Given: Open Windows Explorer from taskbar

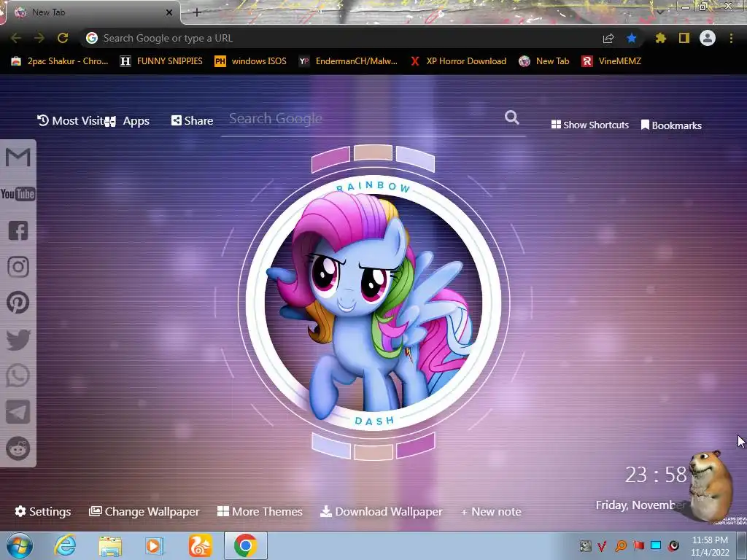Looking at the screenshot, I should pyautogui.click(x=110, y=545).
